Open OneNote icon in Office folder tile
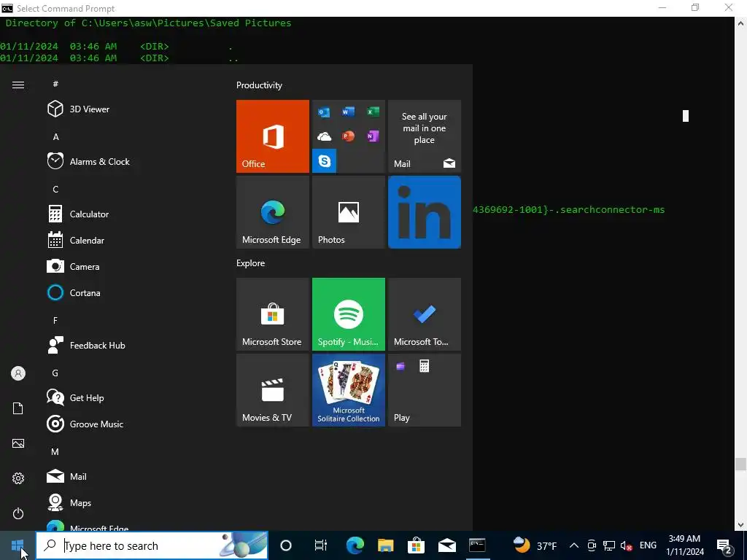Screen dimensions: 747x560 373,136
